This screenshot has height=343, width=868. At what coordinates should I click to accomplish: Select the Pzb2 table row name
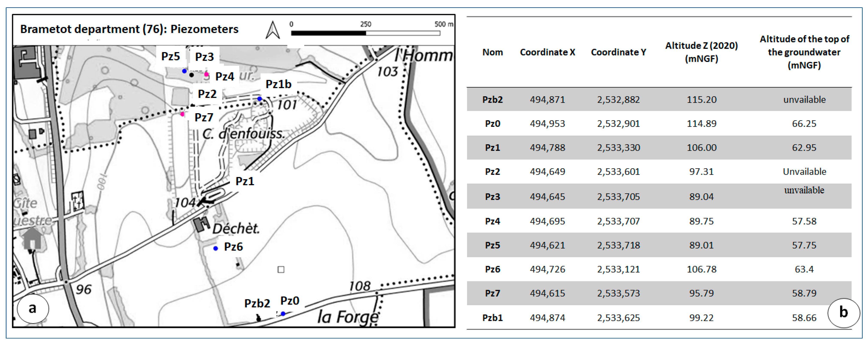point(492,100)
